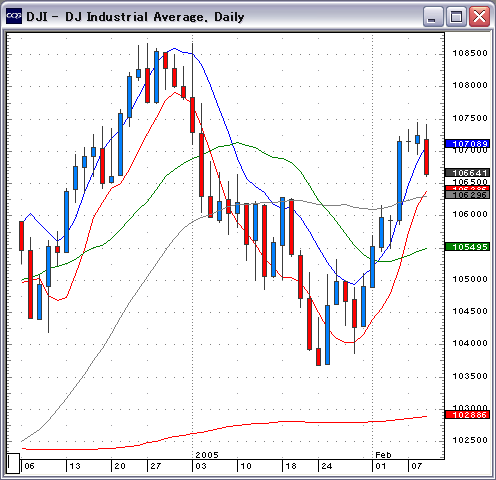496x480 pixels.
Task: Minimize the DJI chart window
Action: 433,16
